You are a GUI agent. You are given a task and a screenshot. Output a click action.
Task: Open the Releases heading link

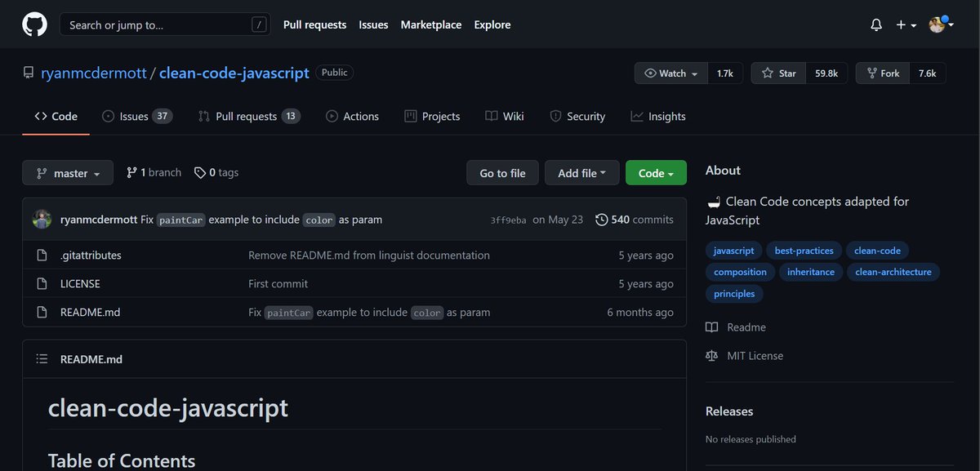pos(729,411)
